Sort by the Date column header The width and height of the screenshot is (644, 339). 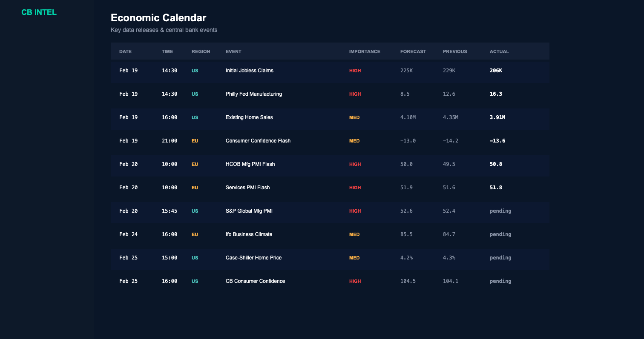coord(125,51)
